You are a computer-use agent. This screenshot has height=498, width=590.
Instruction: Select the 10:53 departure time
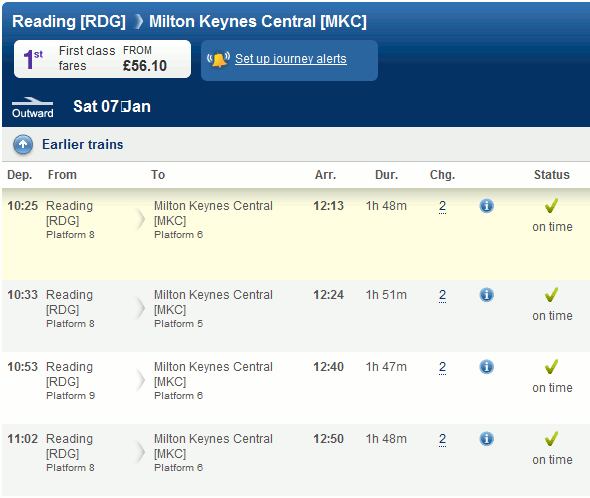click(23, 367)
